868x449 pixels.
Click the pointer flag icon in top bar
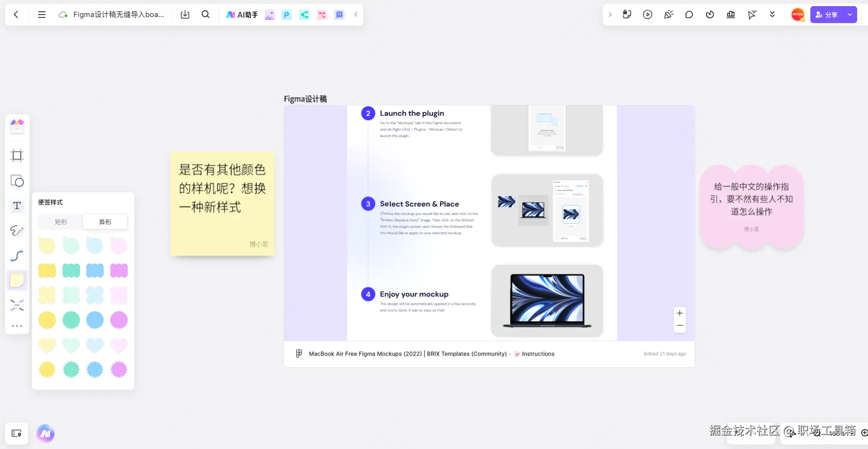click(x=752, y=15)
